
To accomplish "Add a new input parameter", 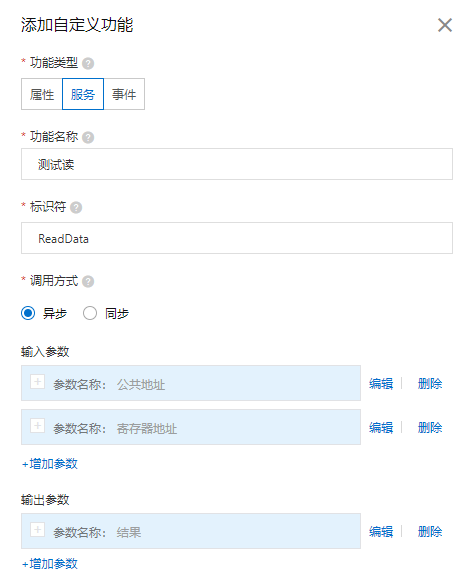I will point(50,464).
